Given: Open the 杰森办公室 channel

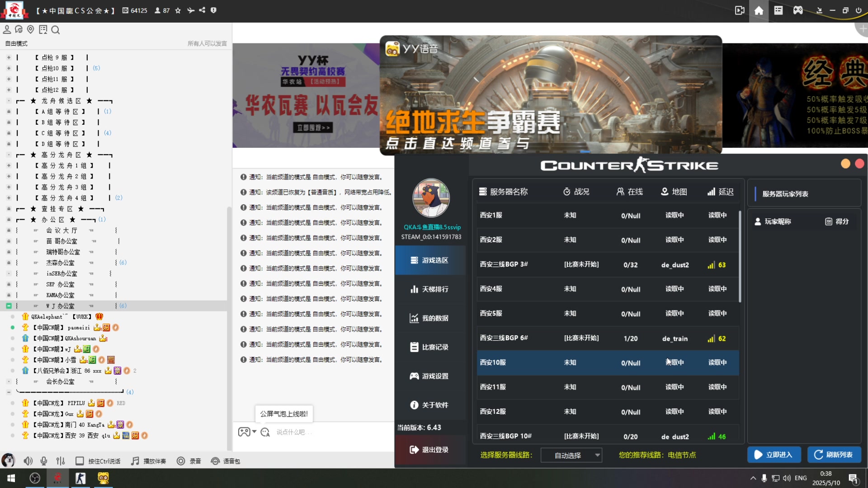Looking at the screenshot, I should (x=60, y=263).
